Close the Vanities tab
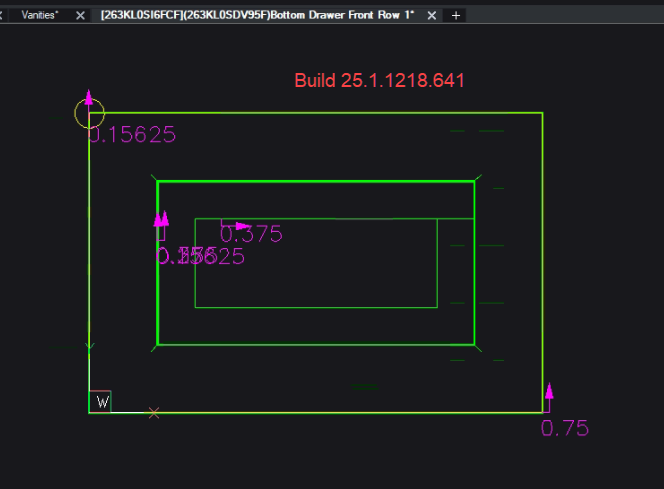 80,16
